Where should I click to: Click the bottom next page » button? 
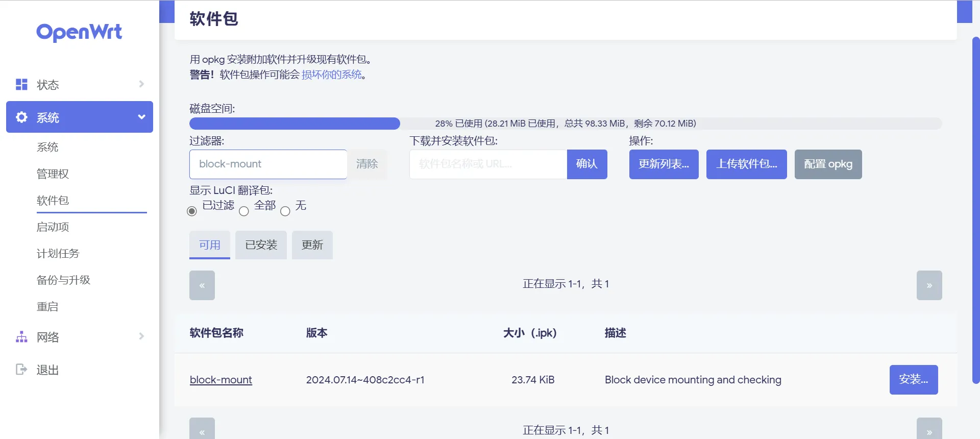click(x=929, y=429)
